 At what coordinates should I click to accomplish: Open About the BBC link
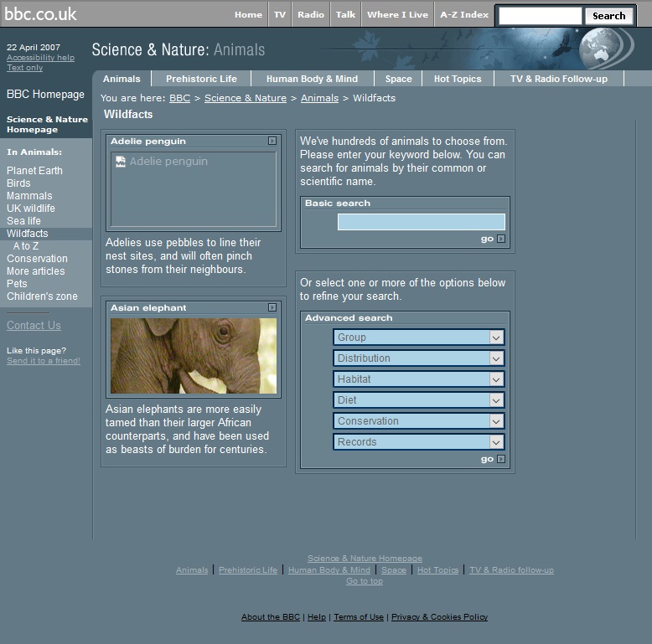[271, 617]
